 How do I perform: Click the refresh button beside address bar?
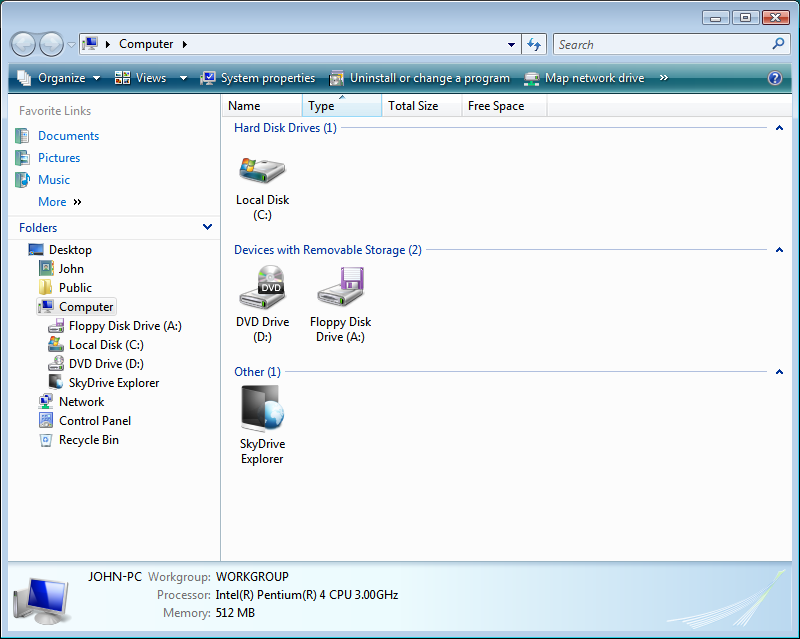pos(534,44)
